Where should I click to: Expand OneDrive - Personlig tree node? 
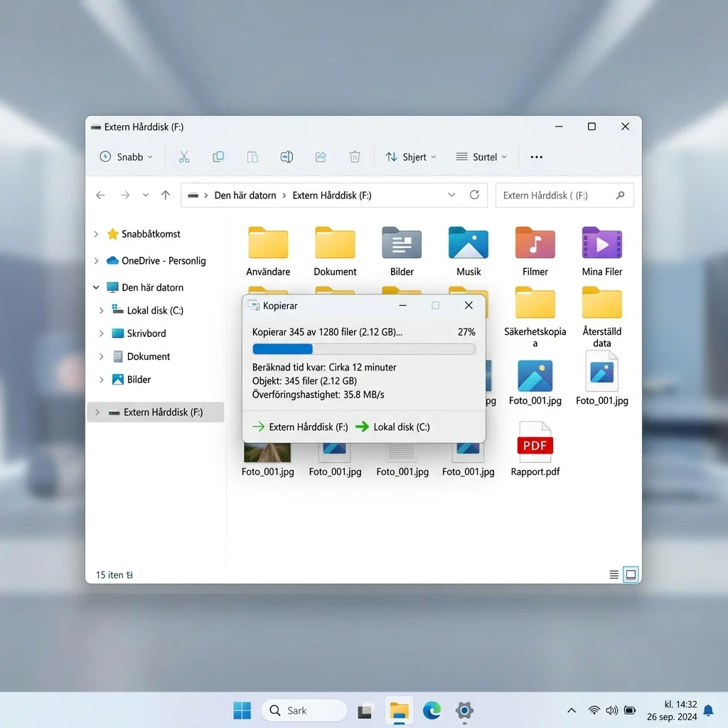pyautogui.click(x=96, y=261)
